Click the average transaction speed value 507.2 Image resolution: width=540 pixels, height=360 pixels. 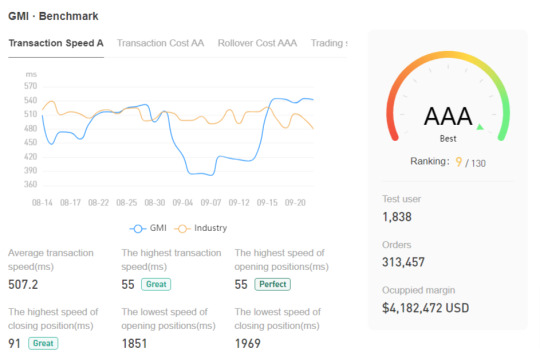[23, 285]
